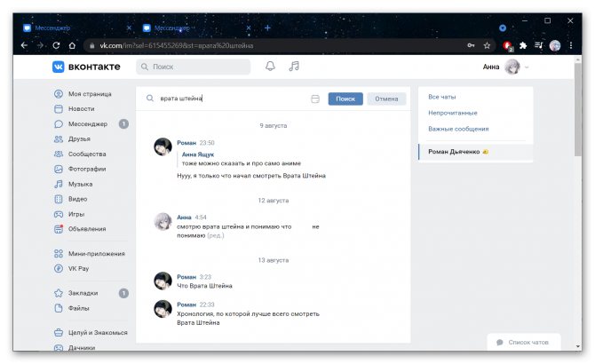Open Игры in sidebar
The height and width of the screenshot is (364, 595).
pos(76,214)
